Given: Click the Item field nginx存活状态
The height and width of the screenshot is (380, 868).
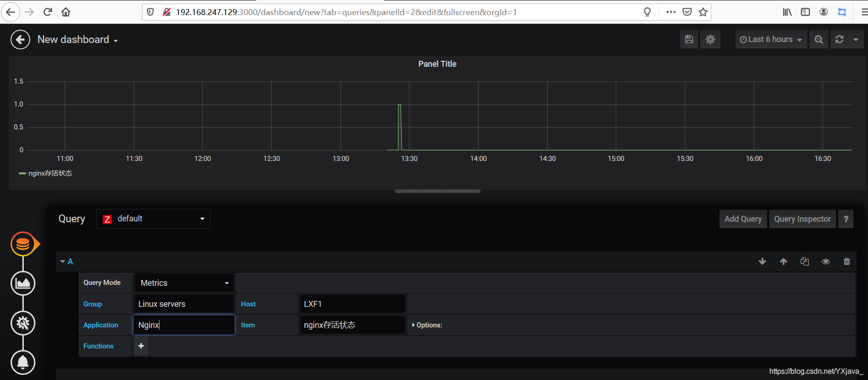Looking at the screenshot, I should point(352,325).
